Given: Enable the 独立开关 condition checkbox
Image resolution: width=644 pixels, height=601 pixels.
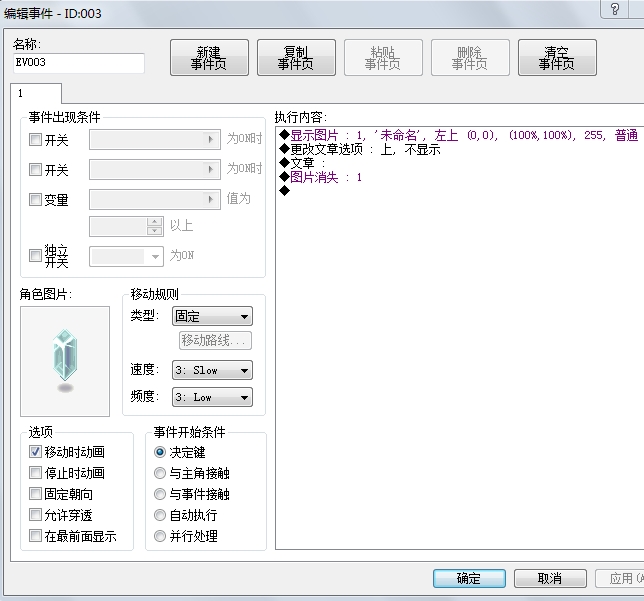Looking at the screenshot, I should [35, 256].
